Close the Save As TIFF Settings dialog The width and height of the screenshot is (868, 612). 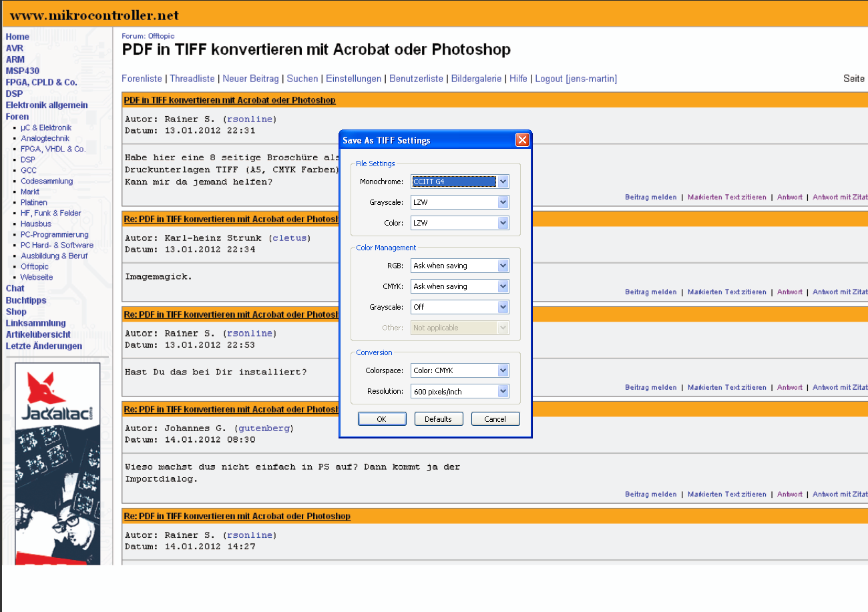coord(522,140)
